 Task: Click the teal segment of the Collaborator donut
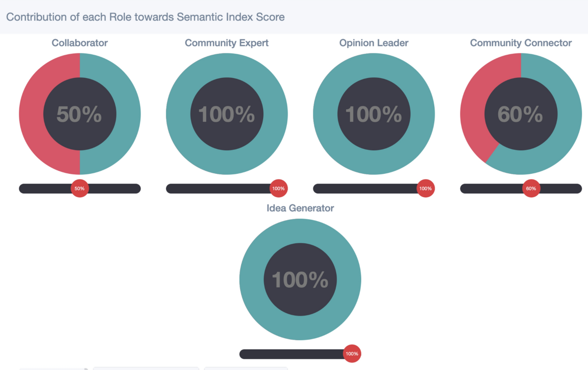128,114
